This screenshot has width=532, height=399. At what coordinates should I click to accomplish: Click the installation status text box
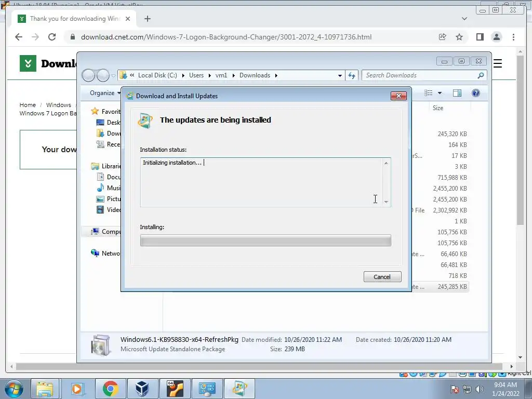265,182
